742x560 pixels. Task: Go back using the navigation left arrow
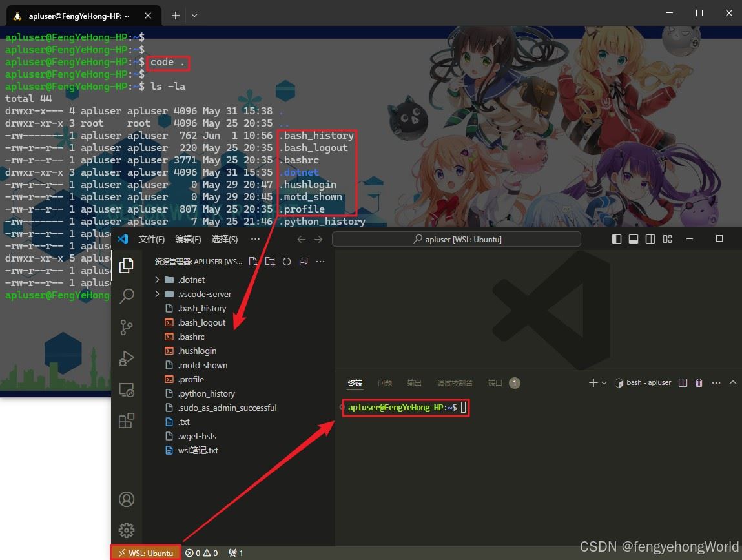(x=302, y=239)
